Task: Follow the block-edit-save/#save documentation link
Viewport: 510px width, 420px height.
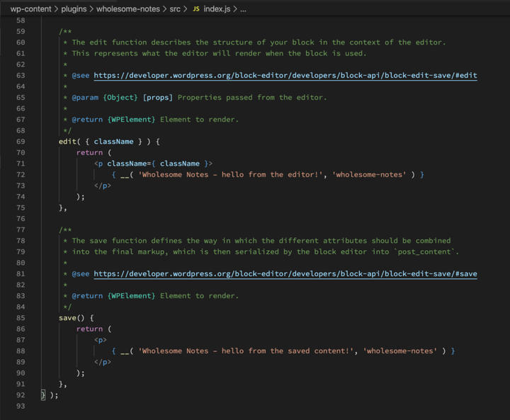Action: pyautogui.click(x=285, y=274)
